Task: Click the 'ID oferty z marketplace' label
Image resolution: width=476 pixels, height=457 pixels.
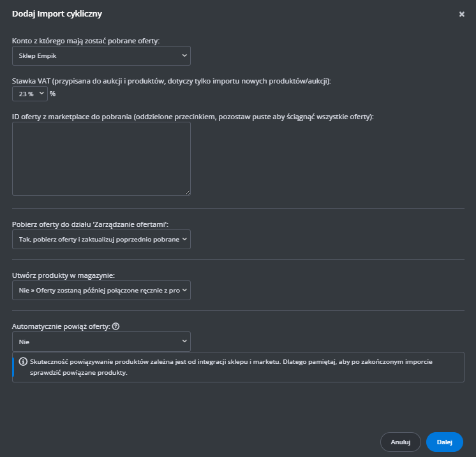Action: (193, 117)
